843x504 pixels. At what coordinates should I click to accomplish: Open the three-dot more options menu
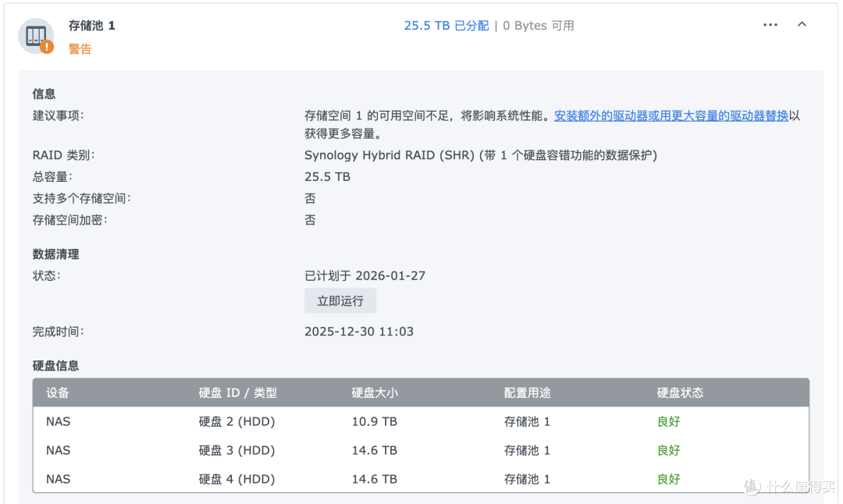click(x=770, y=25)
